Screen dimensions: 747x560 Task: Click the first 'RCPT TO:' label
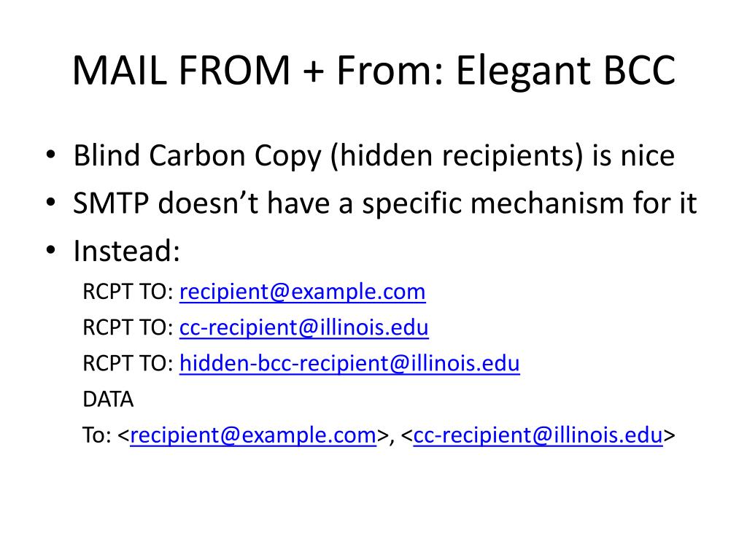point(128,292)
